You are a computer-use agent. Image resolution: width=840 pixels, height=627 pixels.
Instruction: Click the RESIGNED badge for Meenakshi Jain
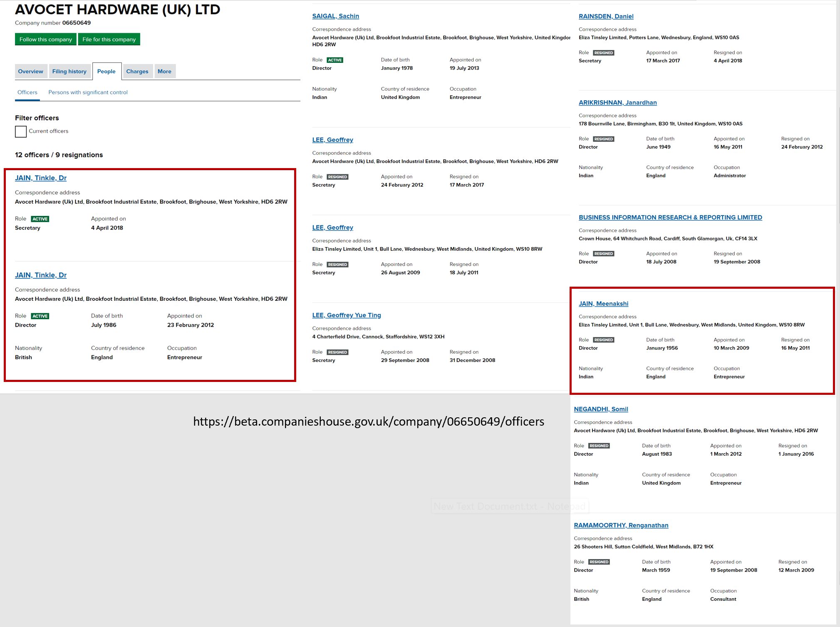[x=604, y=340]
